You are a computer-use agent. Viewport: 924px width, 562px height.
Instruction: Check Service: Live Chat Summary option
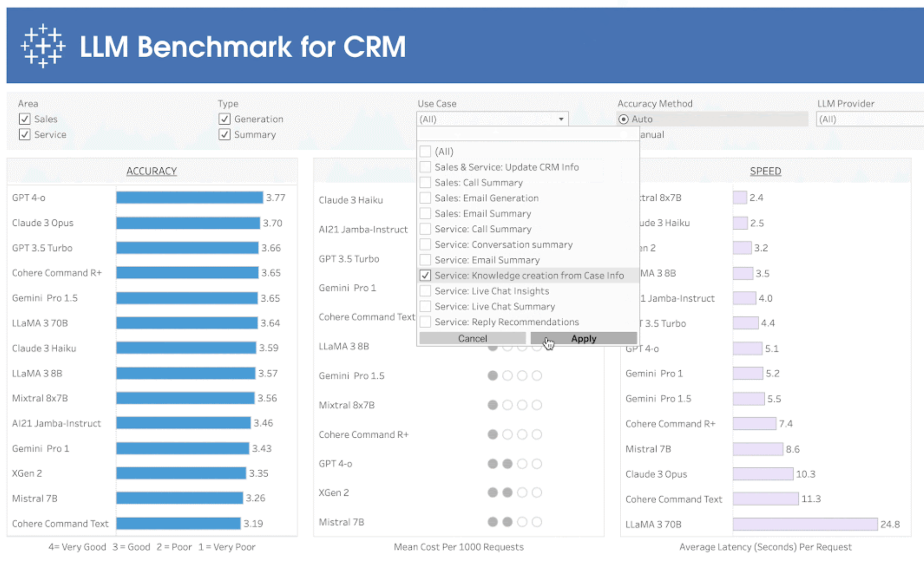click(x=426, y=306)
